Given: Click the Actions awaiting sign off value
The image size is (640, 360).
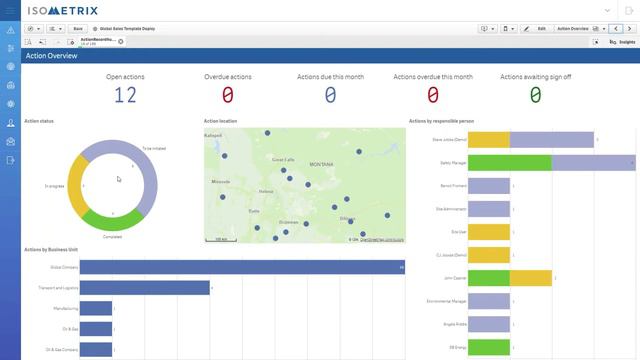Looking at the screenshot, I should (536, 95).
